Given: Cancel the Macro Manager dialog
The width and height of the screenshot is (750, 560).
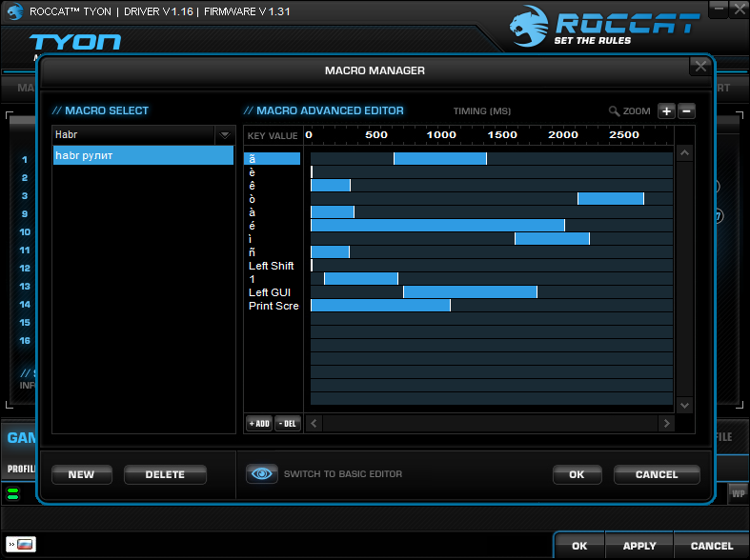Looking at the screenshot, I should point(657,474).
